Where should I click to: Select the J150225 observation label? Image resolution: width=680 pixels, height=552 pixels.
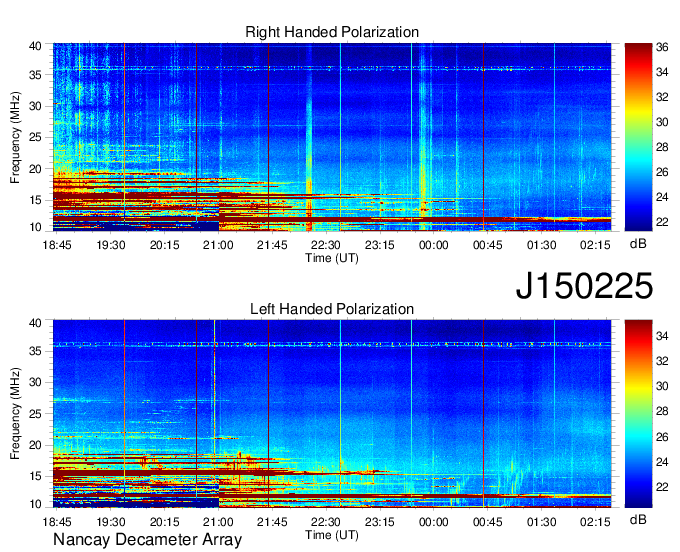(584, 286)
